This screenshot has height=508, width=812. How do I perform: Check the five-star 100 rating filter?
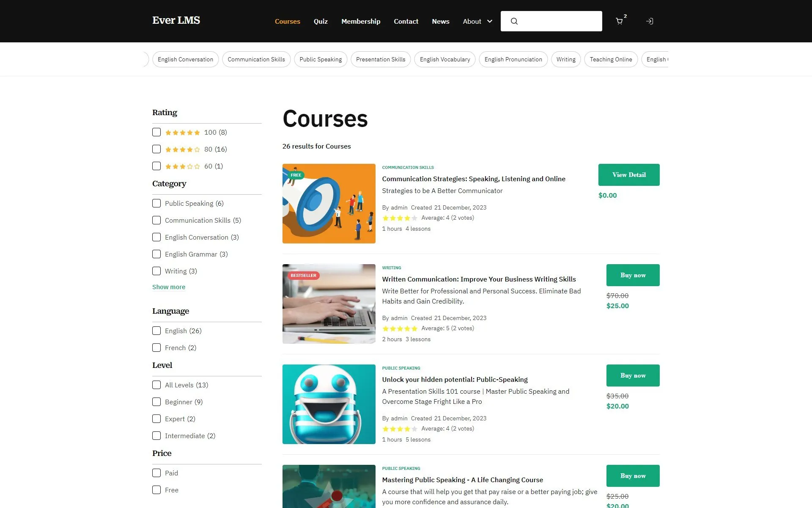click(x=156, y=132)
